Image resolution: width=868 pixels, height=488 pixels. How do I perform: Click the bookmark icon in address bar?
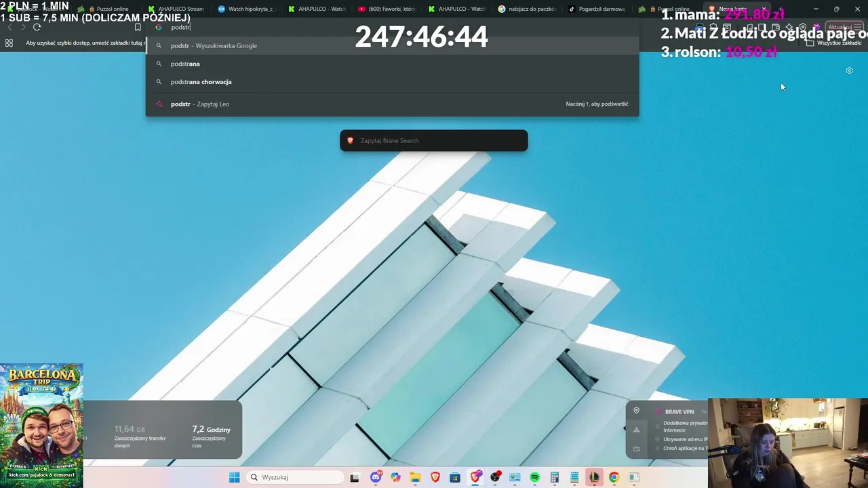point(138,27)
